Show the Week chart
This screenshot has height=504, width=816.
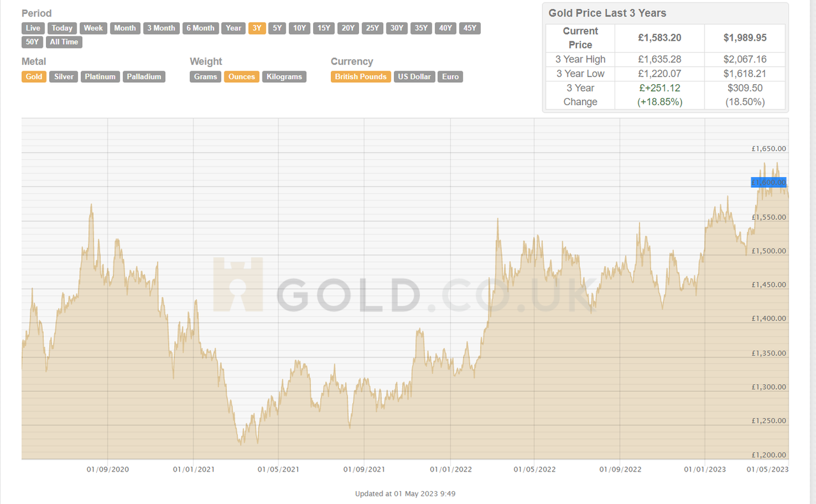coord(93,28)
